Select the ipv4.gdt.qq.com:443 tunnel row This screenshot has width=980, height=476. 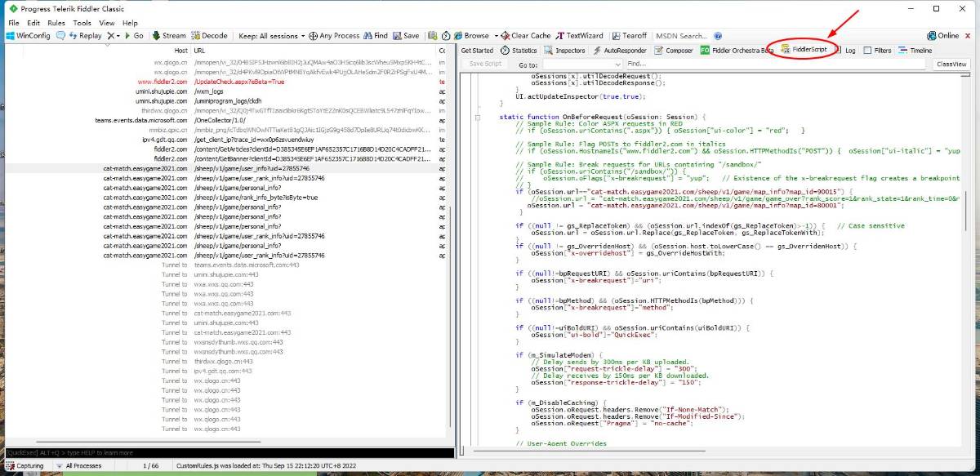pyautogui.click(x=225, y=371)
